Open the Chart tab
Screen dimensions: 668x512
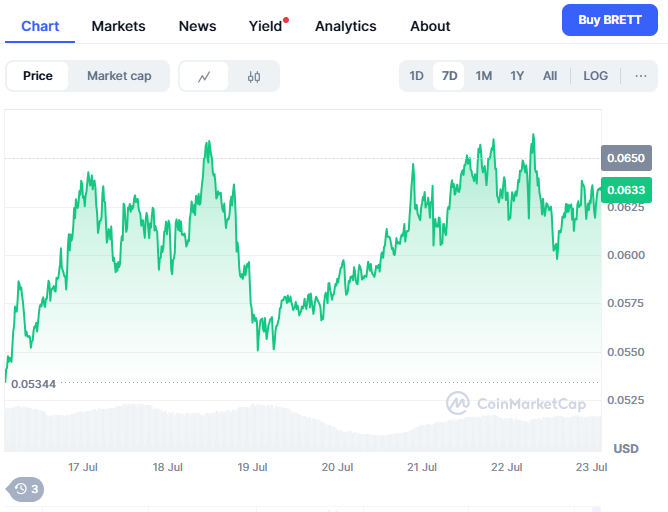point(40,26)
